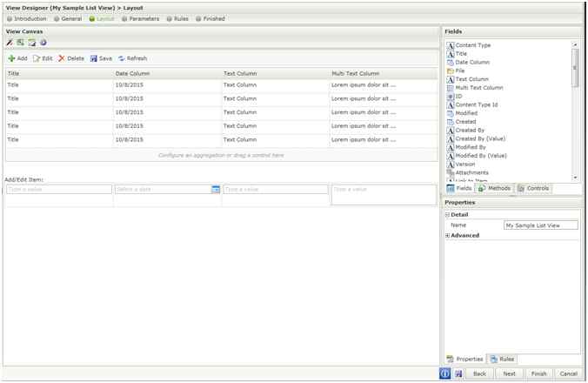
Task: Select the File field
Action: 456,71
